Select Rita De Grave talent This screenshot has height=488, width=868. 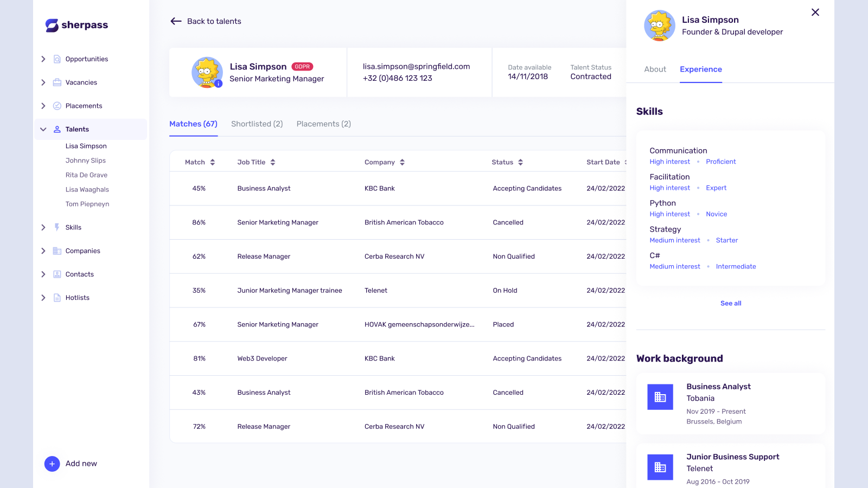(x=86, y=175)
